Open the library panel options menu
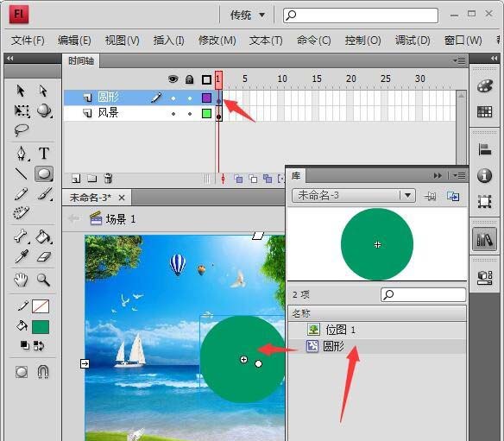The width and height of the screenshot is (504, 441). (459, 175)
